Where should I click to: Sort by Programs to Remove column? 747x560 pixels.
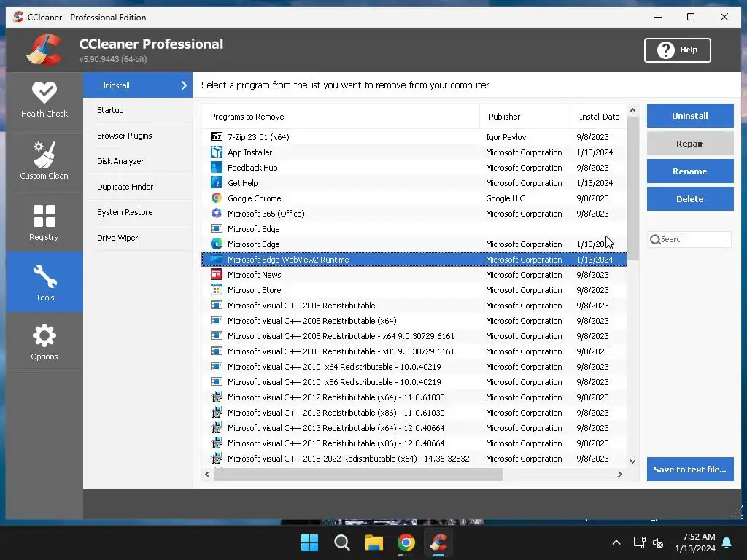340,117
